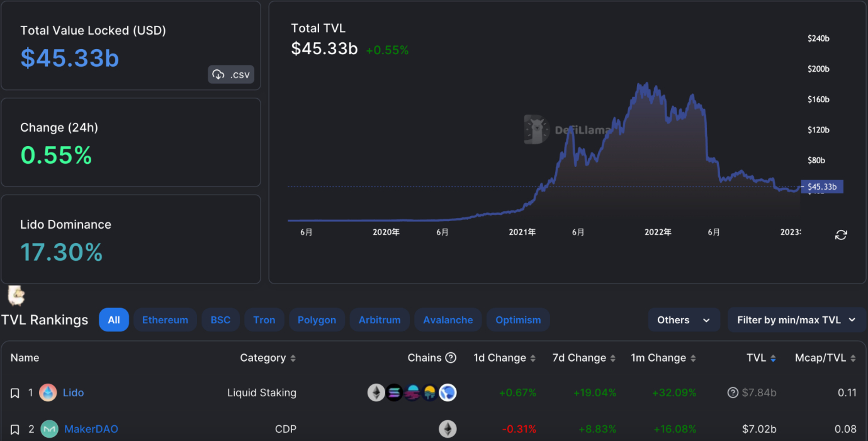
Task: Click the $160b axis label
Action: (818, 100)
